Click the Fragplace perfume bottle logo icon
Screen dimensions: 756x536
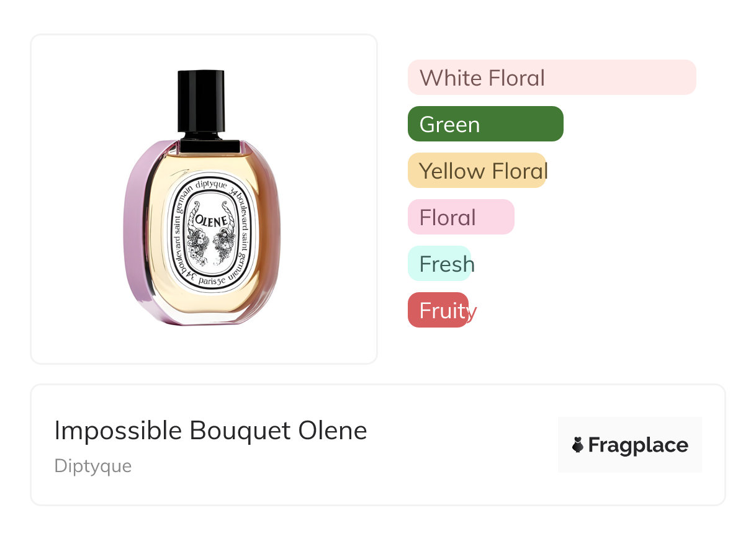pos(578,445)
